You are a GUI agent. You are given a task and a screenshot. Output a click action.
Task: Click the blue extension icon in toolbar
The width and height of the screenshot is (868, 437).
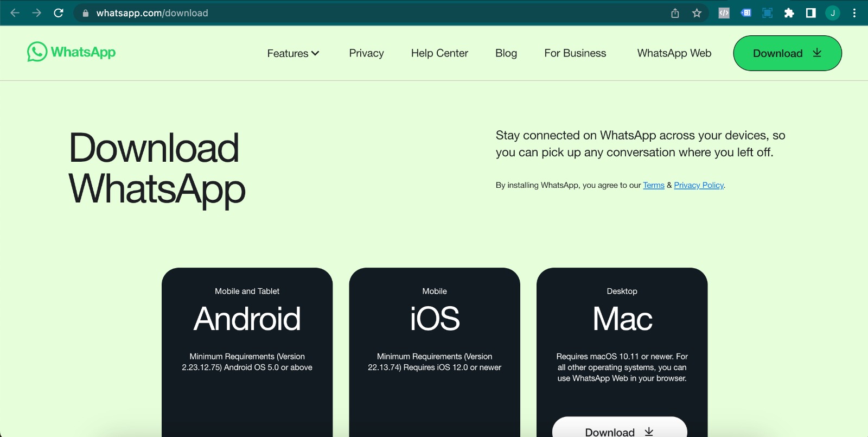coord(746,13)
